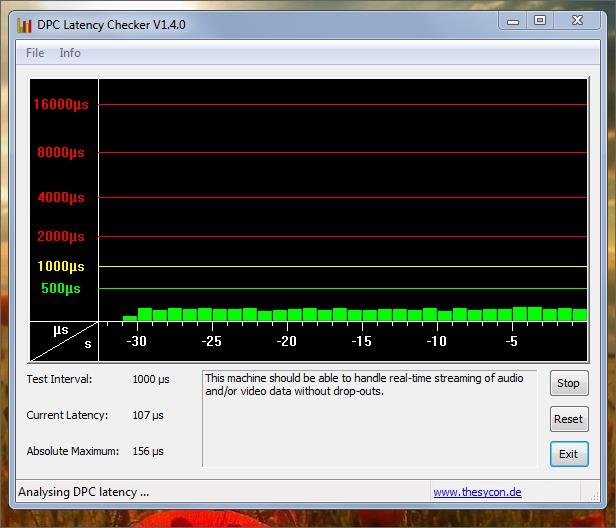Click the -25 time axis label

(212, 341)
